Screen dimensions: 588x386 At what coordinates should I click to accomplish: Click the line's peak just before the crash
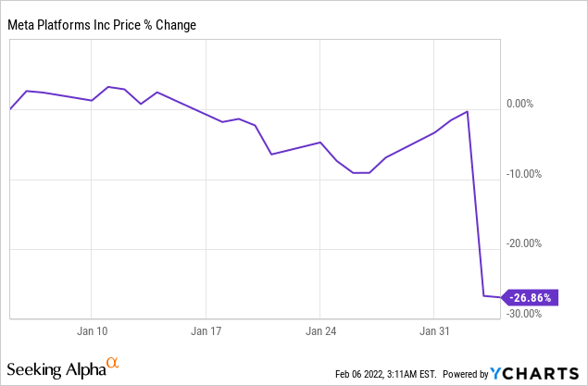click(468, 111)
